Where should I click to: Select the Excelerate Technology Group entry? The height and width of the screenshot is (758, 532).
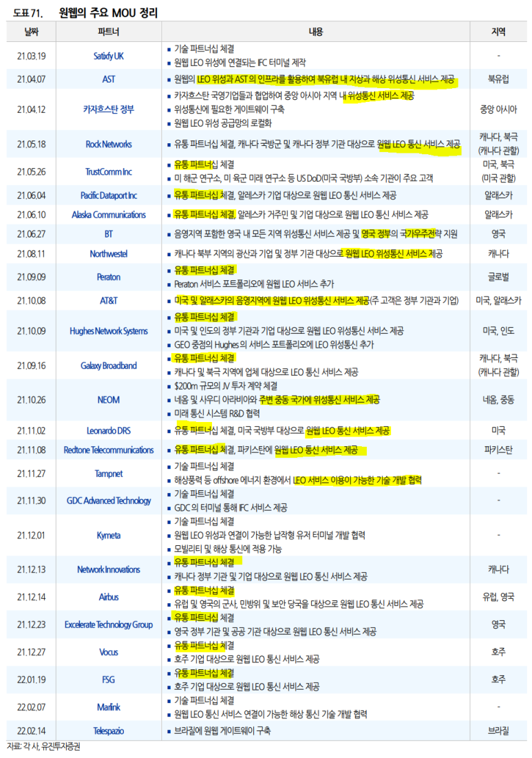pos(109,624)
